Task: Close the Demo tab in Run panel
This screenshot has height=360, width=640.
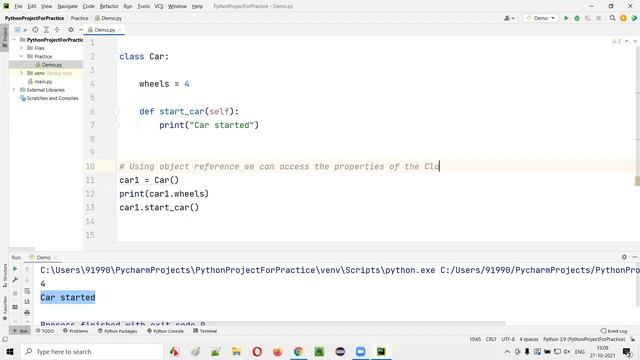Action: [x=55, y=258]
